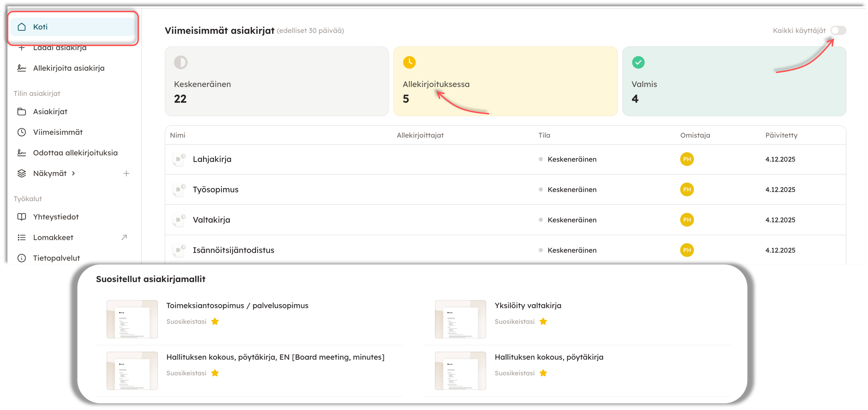Image resolution: width=868 pixels, height=410 pixels.
Task: Click the Koti home icon
Action: point(22,27)
